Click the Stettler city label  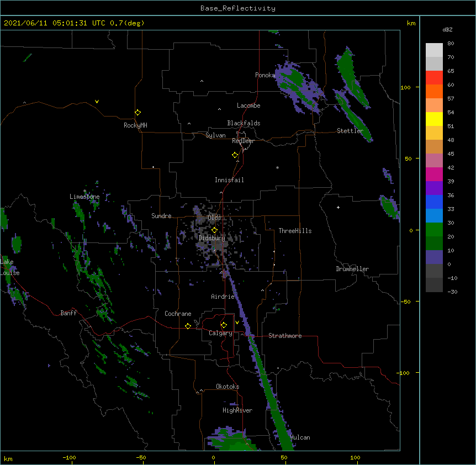click(x=350, y=131)
